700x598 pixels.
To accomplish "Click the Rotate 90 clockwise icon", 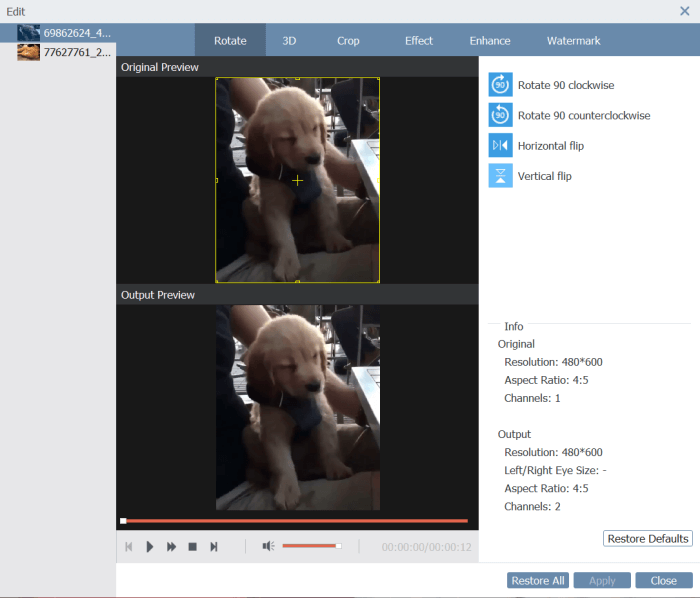I will point(500,85).
